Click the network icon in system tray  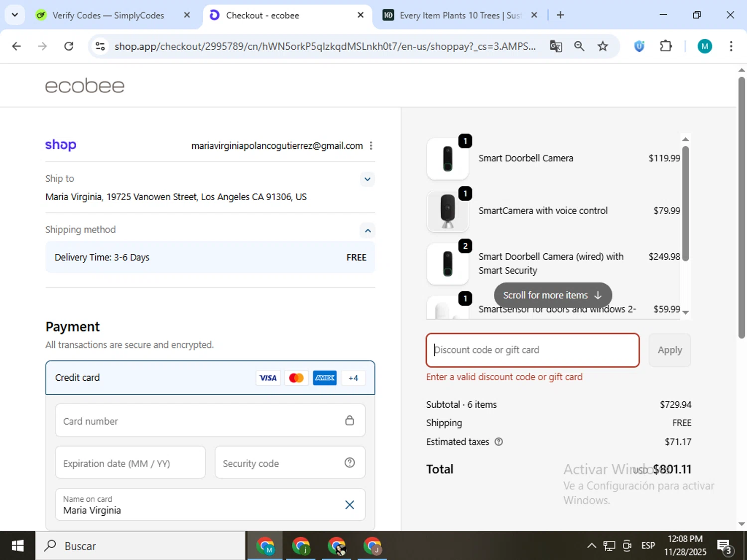coord(609,546)
